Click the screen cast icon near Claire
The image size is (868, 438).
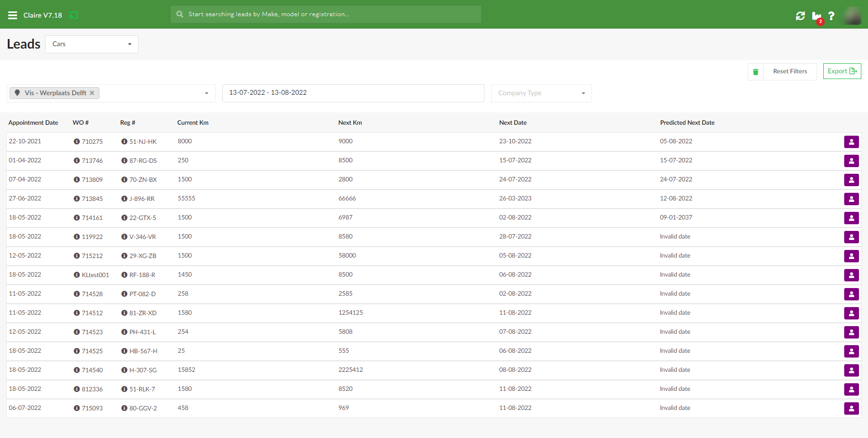coord(73,15)
